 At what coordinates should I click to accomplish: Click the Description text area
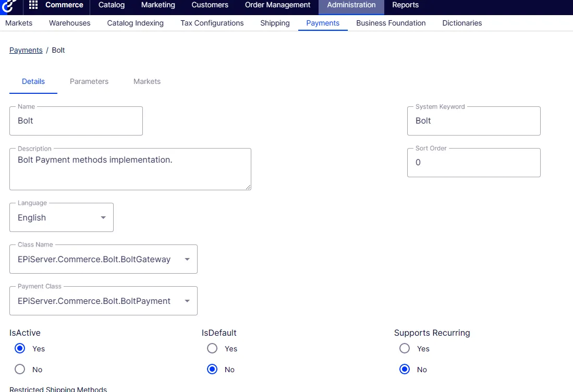pyautogui.click(x=130, y=169)
